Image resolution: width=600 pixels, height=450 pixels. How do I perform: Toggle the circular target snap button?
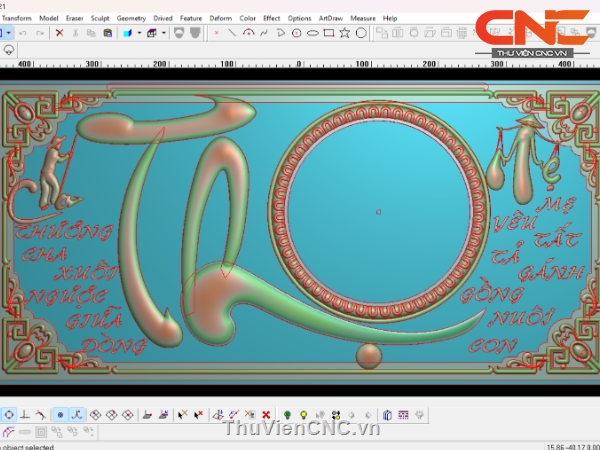pyautogui.click(x=9, y=414)
